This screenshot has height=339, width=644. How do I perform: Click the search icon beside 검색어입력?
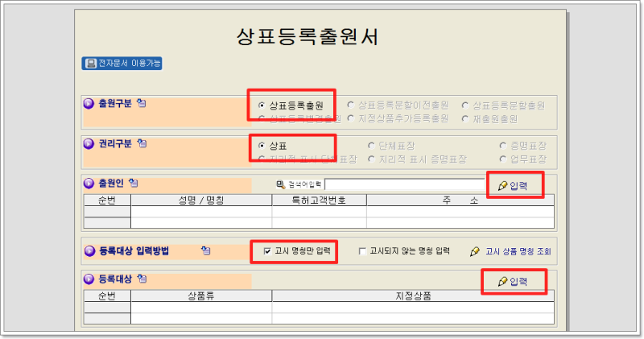click(x=280, y=185)
